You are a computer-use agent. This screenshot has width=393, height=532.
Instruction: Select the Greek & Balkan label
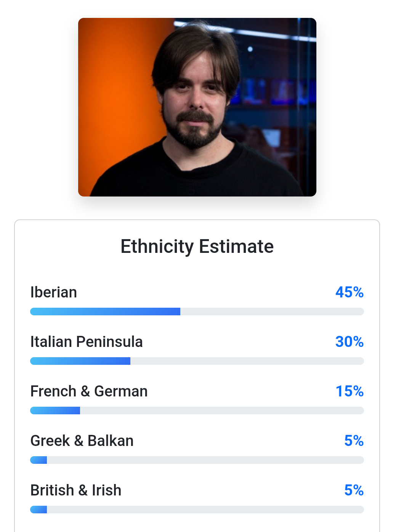pyautogui.click(x=82, y=441)
